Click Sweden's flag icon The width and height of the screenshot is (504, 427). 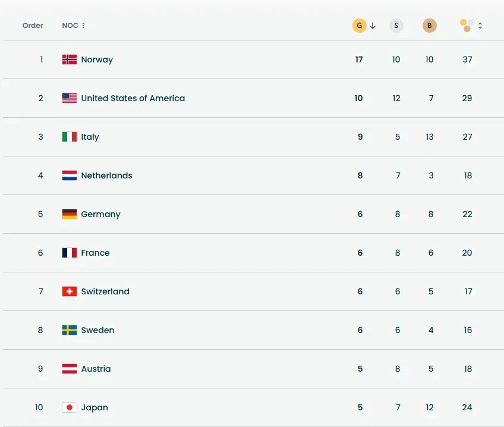coord(70,330)
